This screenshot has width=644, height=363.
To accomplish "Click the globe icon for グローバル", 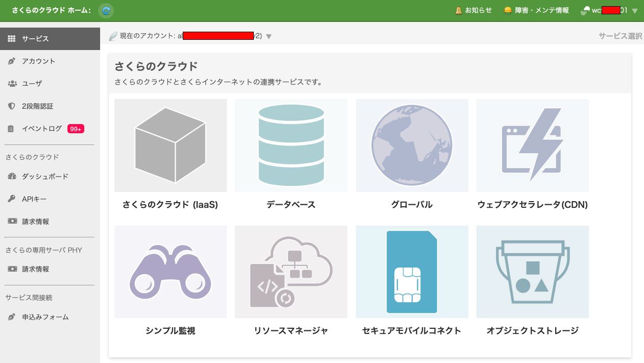I will 412,146.
